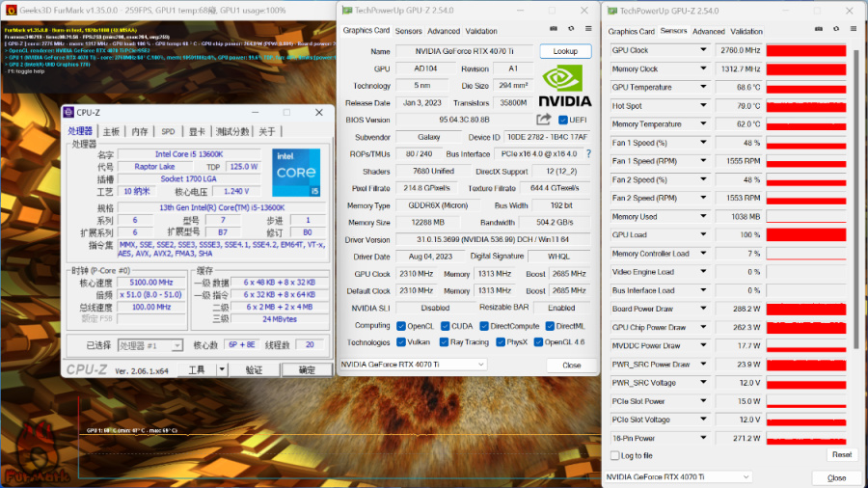868x488 pixels.
Task: Click the GPU Clock red sensor graph
Action: click(806, 50)
